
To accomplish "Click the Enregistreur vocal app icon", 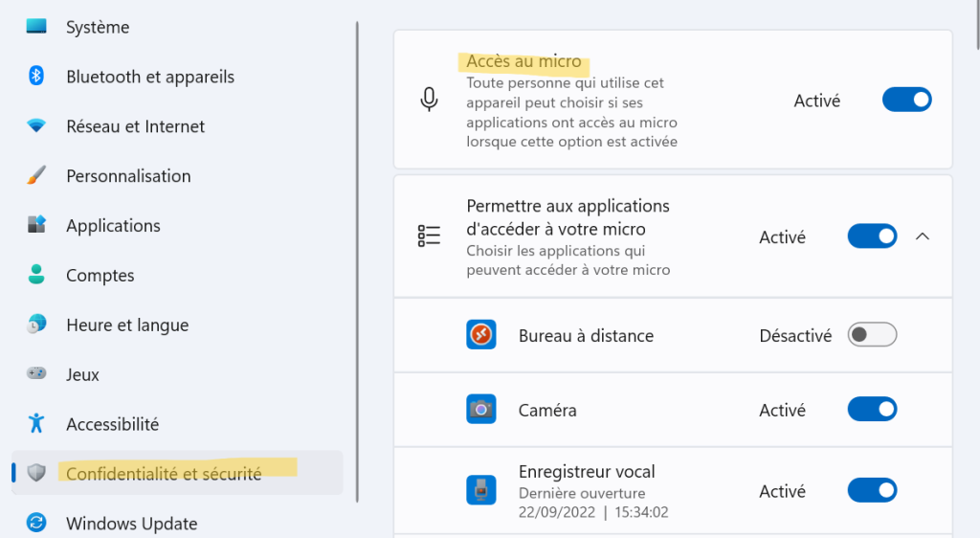I will click(481, 490).
